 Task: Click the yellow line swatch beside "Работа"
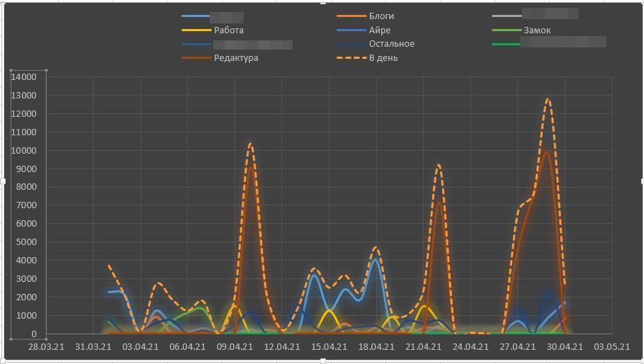click(x=196, y=30)
